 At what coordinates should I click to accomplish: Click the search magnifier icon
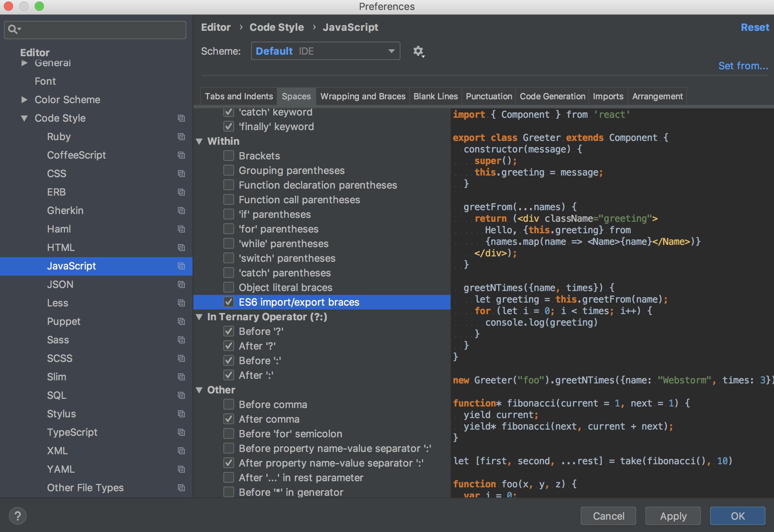point(13,29)
